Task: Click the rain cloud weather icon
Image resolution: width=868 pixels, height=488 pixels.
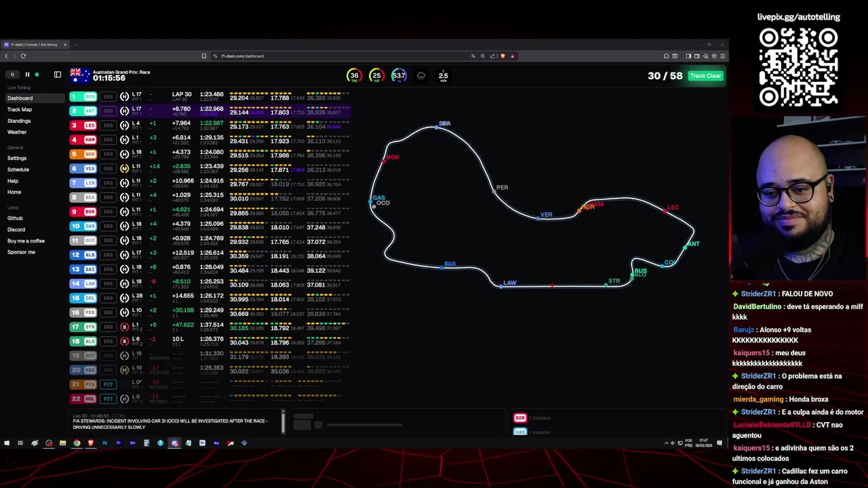Action: click(421, 76)
